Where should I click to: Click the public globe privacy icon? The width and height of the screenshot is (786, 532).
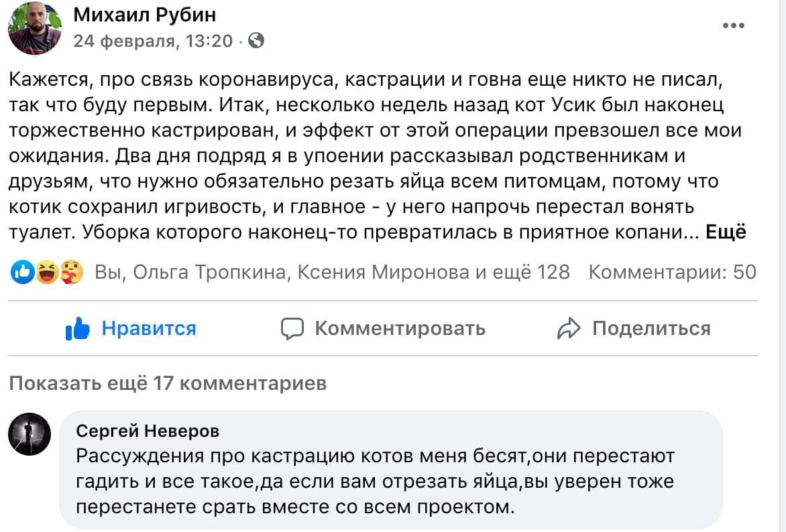(x=256, y=42)
